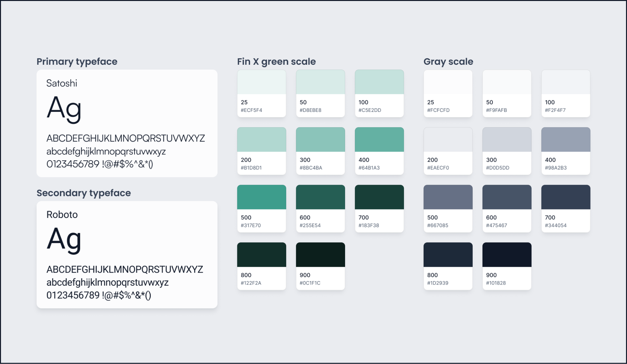Click the Fin X green scale heading
This screenshot has width=627, height=364.
pyautogui.click(x=276, y=61)
